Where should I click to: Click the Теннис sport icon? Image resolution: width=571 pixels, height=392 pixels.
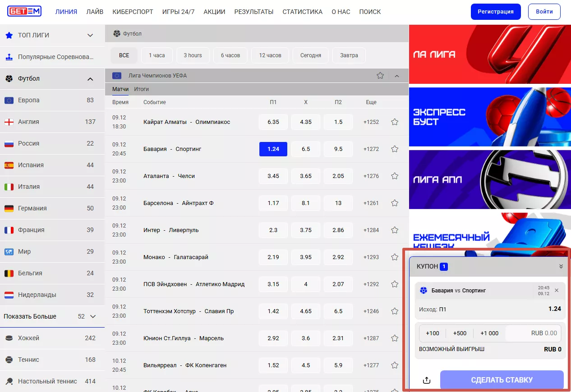pos(9,360)
